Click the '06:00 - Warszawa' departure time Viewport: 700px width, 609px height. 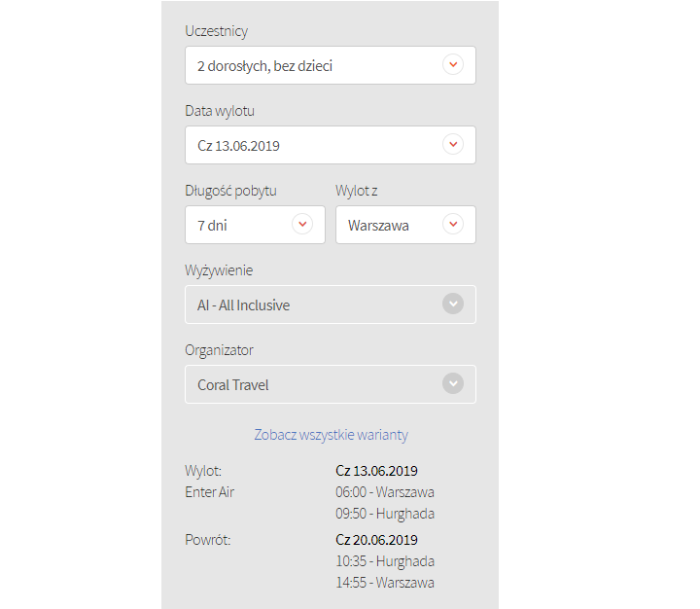click(x=385, y=492)
